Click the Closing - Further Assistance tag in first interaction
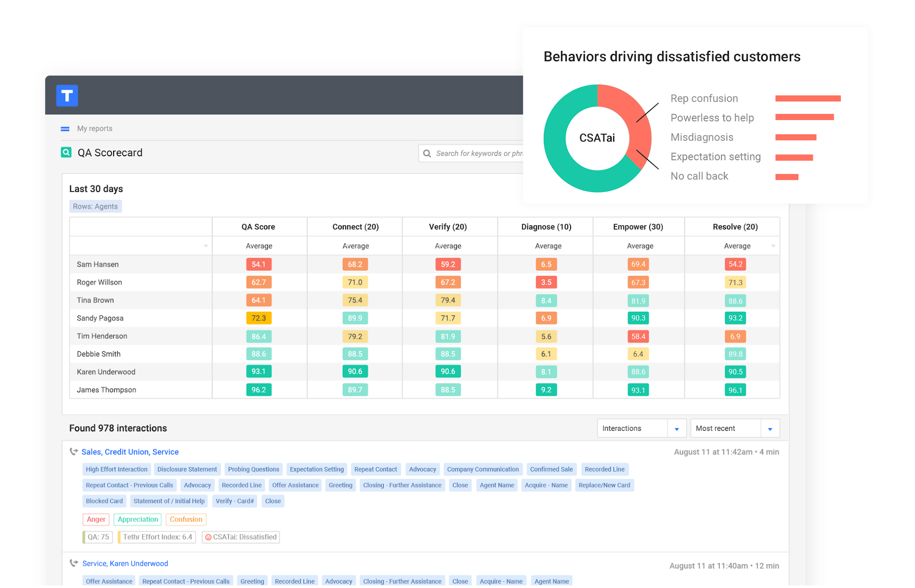Viewport: 915px width, 588px height. 402,486
